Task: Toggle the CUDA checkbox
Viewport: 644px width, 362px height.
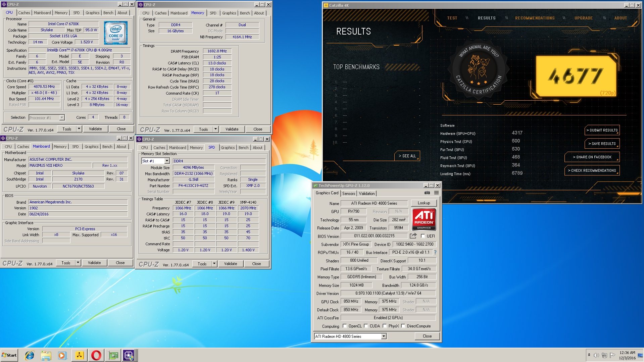Action: click(x=366, y=326)
